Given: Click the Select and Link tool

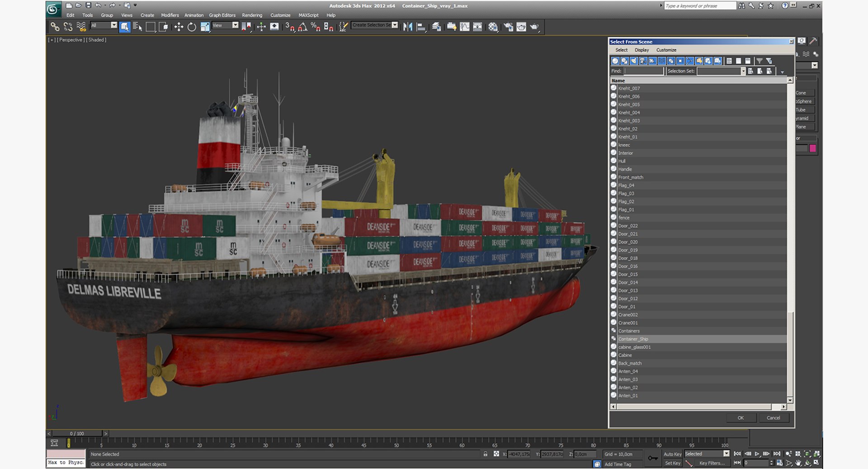Looking at the screenshot, I should (x=55, y=27).
